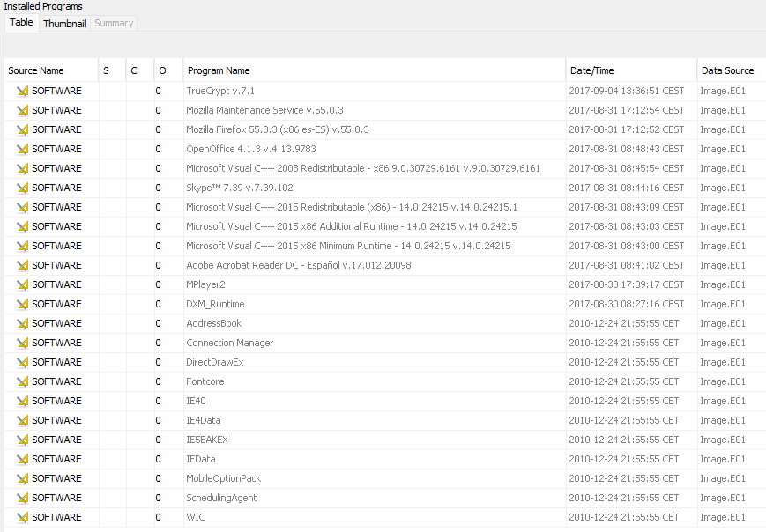The height and width of the screenshot is (532, 766).
Task: Select the OpenOffice 4.1.3 v.4.13.9783 entry
Action: 251,149
